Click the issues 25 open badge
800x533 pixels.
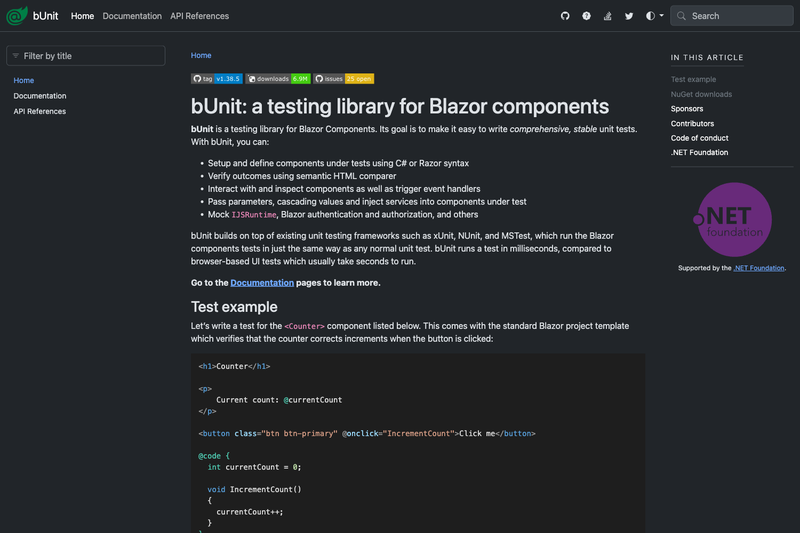343,79
